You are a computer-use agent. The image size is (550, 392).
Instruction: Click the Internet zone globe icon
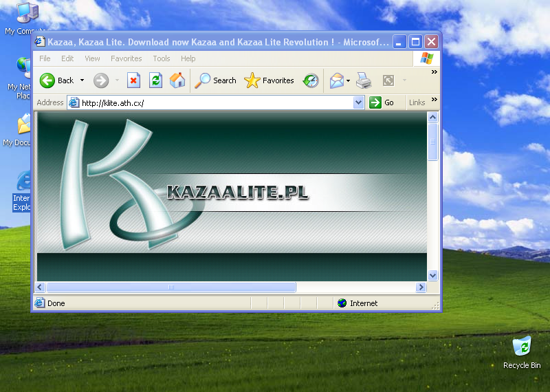pos(342,303)
